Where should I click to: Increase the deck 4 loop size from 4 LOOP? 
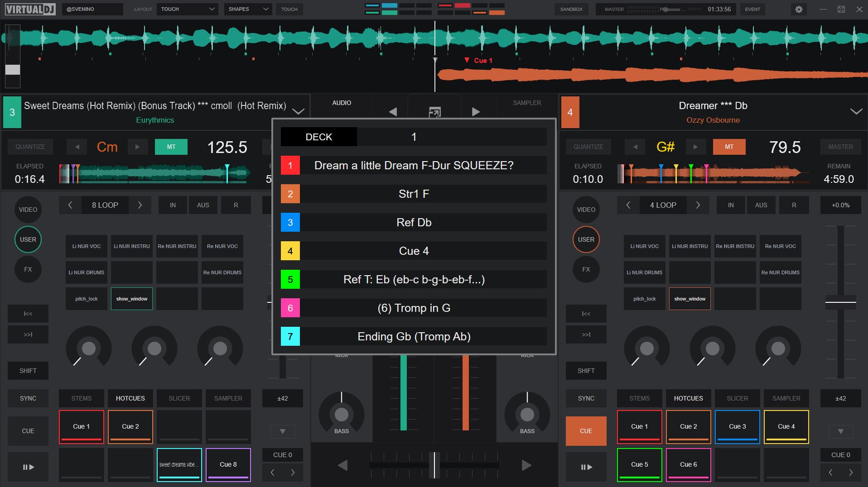[x=698, y=205]
